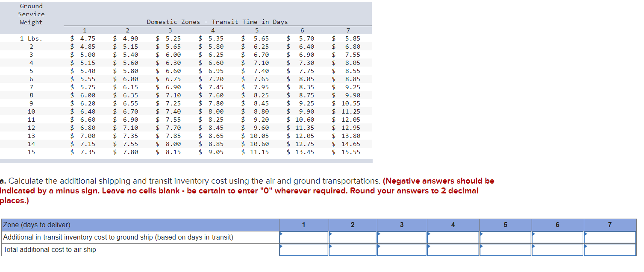This screenshot has height=272, width=644.
Task: Select Zone 2 total air ship cost input cell
Action: 353,249
